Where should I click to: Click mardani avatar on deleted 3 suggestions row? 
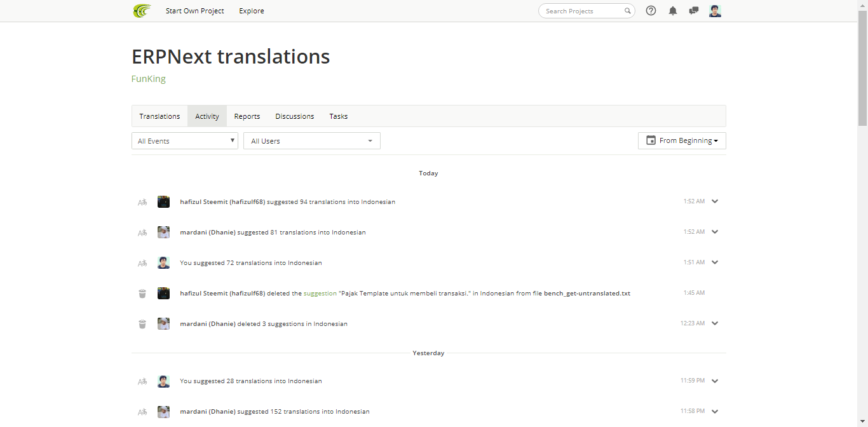(163, 324)
